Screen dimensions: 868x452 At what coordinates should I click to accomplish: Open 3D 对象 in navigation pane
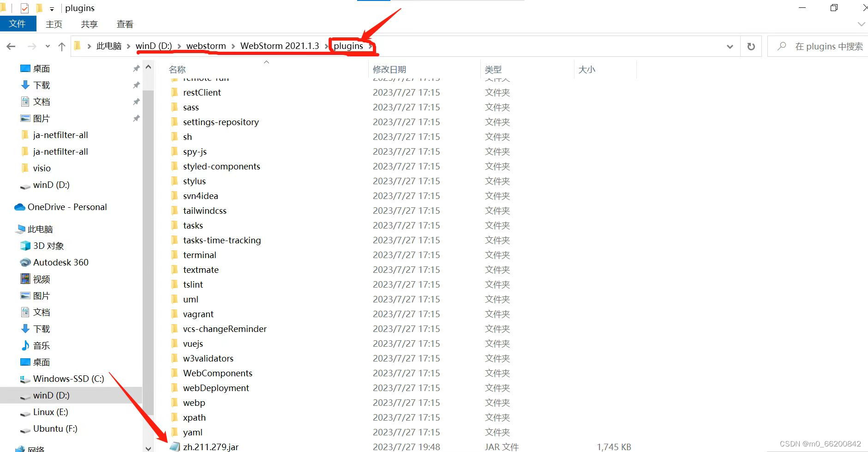[x=48, y=246]
